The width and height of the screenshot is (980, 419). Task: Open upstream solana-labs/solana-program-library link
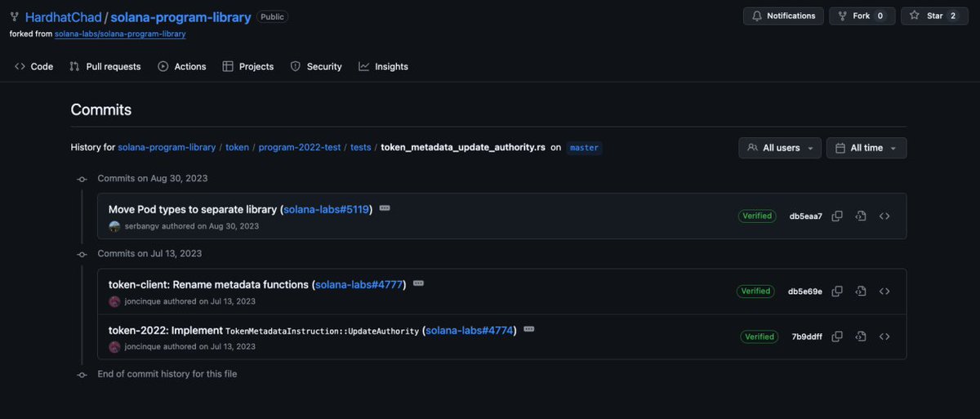(x=120, y=34)
